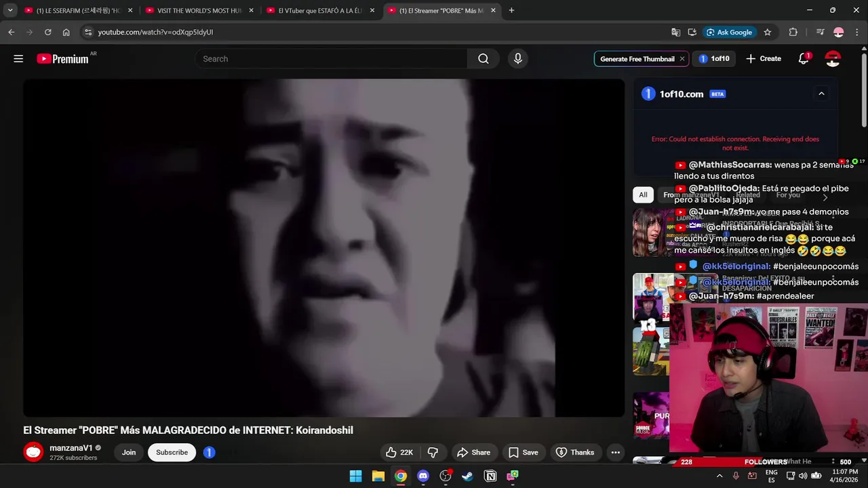
Task: Open the taskbar clock and date
Action: [845, 476]
